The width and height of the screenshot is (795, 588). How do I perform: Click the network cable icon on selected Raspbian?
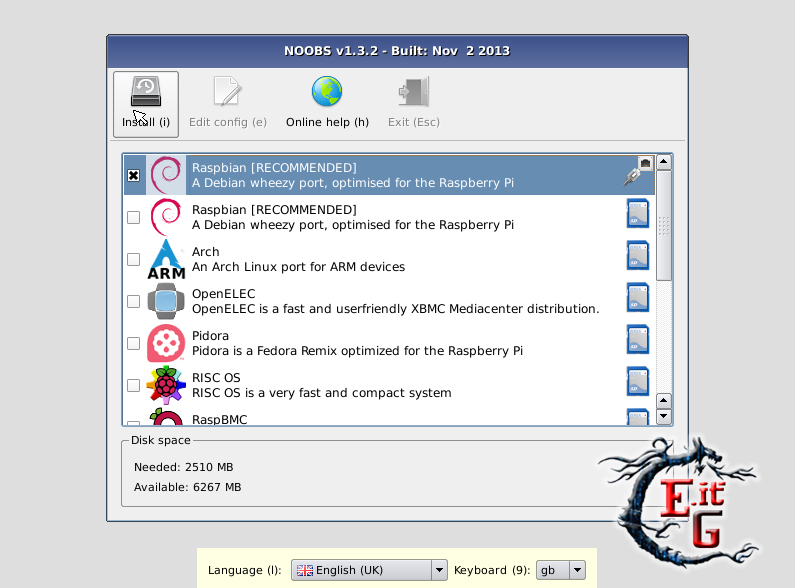click(638, 171)
